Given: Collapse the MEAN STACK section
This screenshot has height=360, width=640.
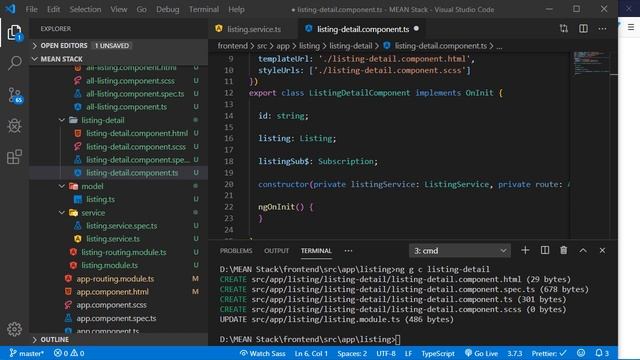Looking at the screenshot, I should click(118, 59).
